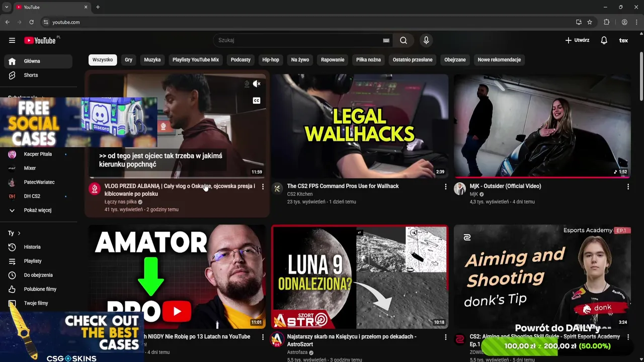
Task: Open Twoje filmy in sidebar
Action: coord(38,303)
